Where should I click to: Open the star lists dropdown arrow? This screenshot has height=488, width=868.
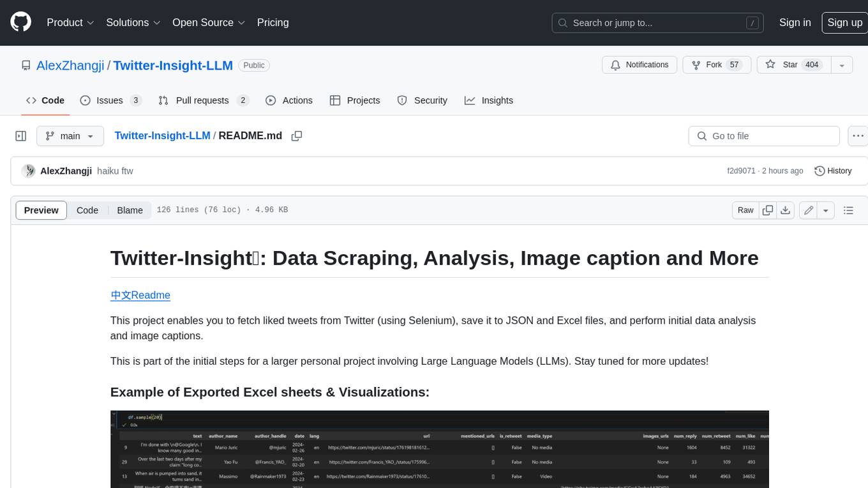pos(841,65)
